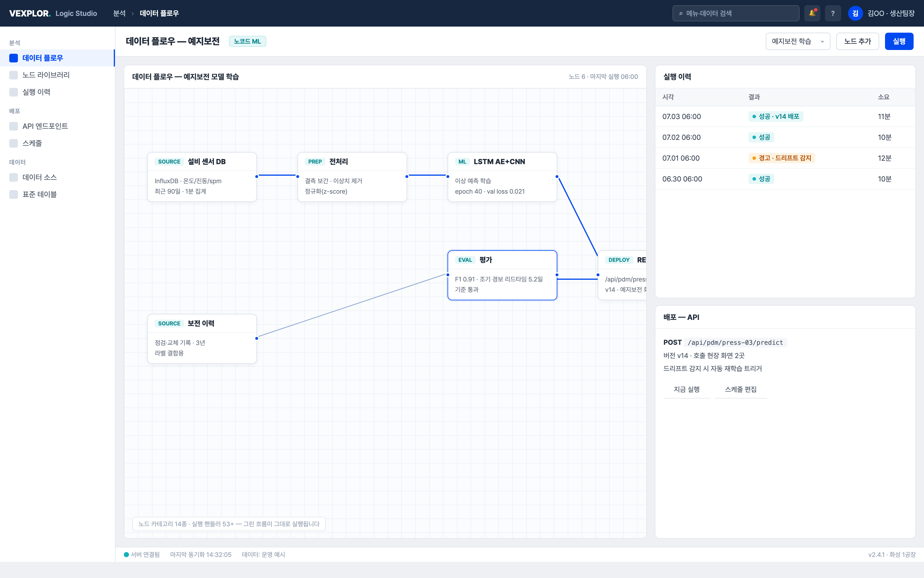
Task: Click the 06.30 06:00 run row
Action: pyautogui.click(x=785, y=179)
